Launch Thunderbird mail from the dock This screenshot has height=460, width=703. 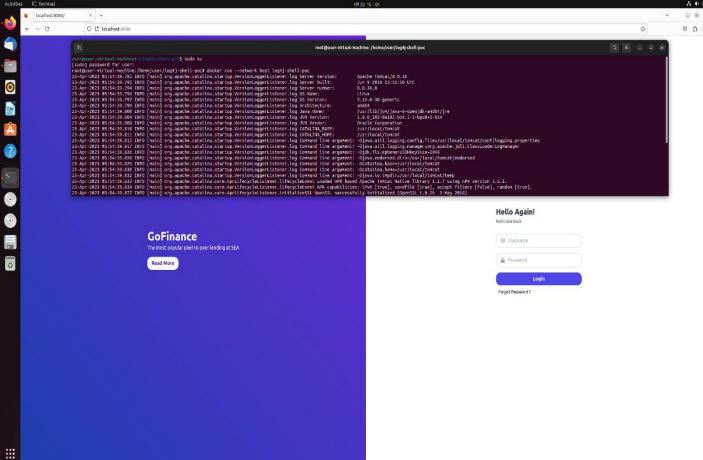10,44
